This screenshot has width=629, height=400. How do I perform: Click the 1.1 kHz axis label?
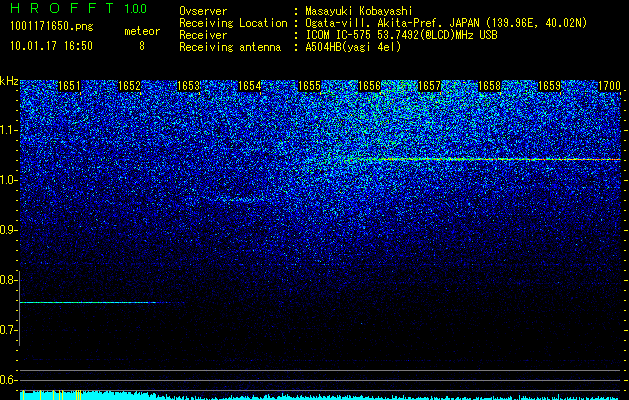(x=8, y=130)
